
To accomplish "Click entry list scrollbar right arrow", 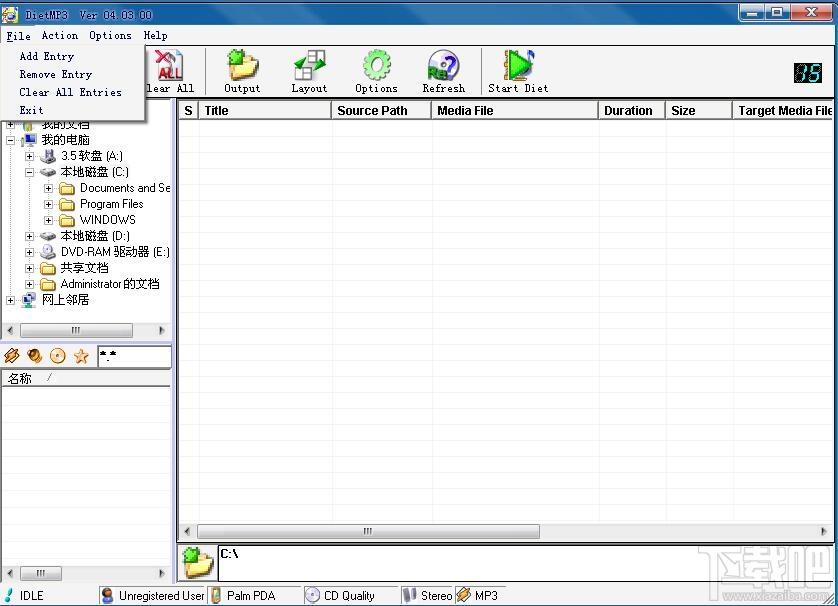I will click(824, 531).
